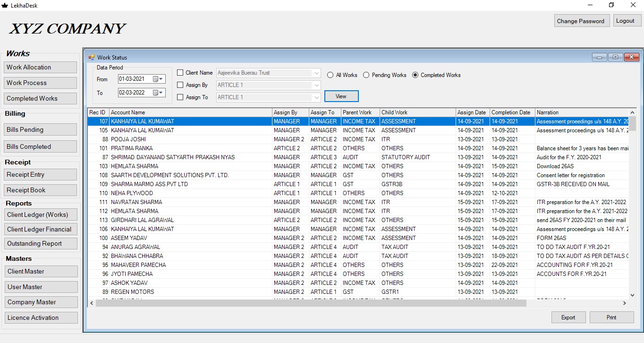Click the LekhaDesk crown icon in the title bar
644x343 pixels.
[5, 5]
